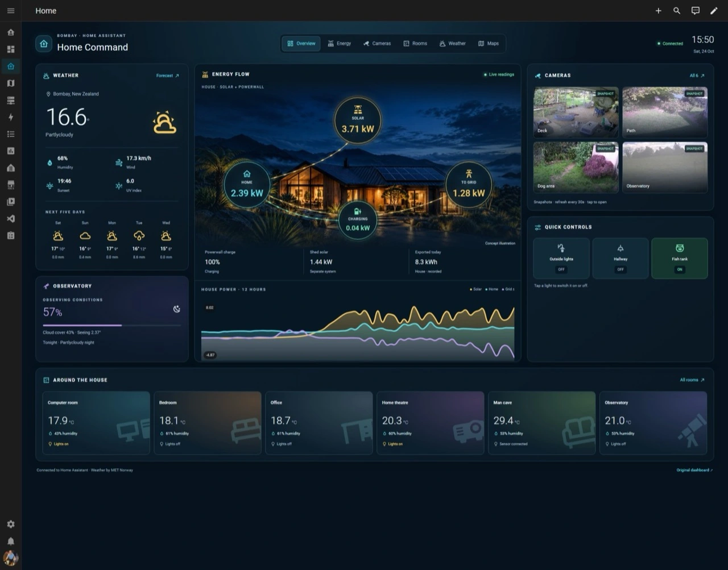Select the highlighted Home Command sidebar icon
The image size is (728, 570).
pyautogui.click(x=11, y=66)
